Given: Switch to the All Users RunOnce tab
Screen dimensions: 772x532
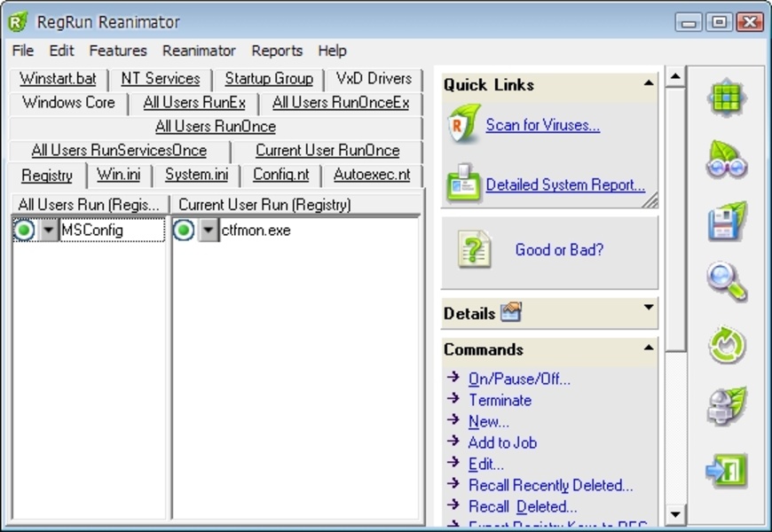Looking at the screenshot, I should tap(216, 127).
